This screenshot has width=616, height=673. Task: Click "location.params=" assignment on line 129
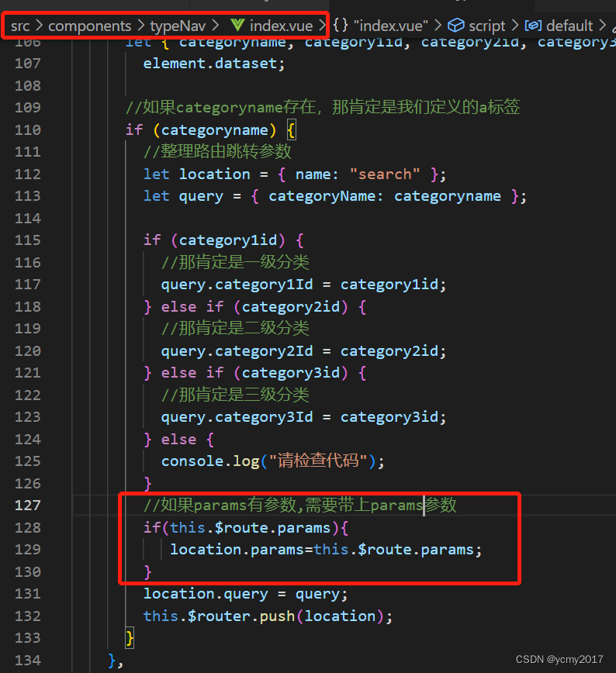point(242,550)
